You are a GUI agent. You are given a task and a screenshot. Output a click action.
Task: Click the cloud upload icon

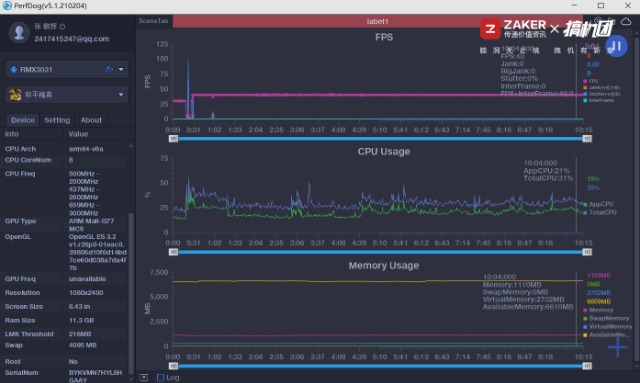point(626,21)
